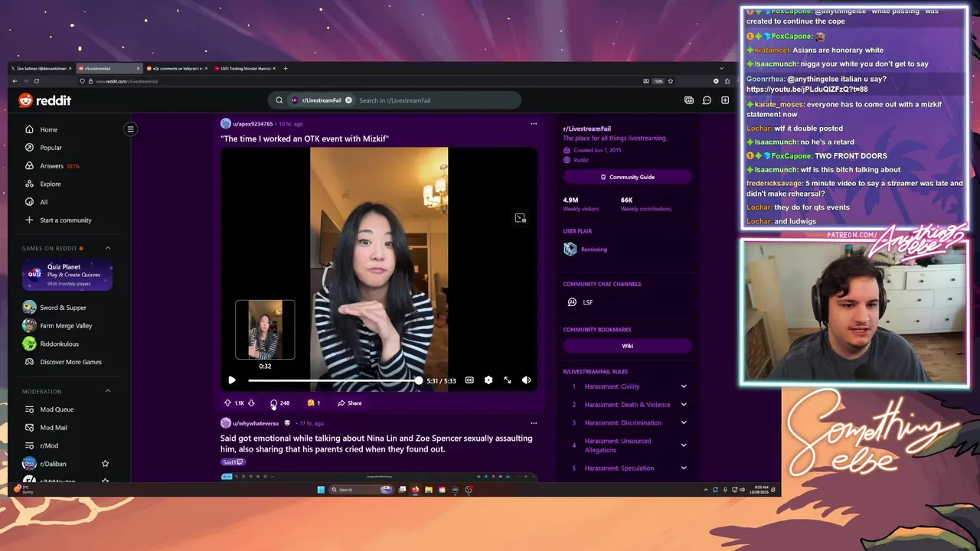Play the video with the play button

[x=231, y=380]
